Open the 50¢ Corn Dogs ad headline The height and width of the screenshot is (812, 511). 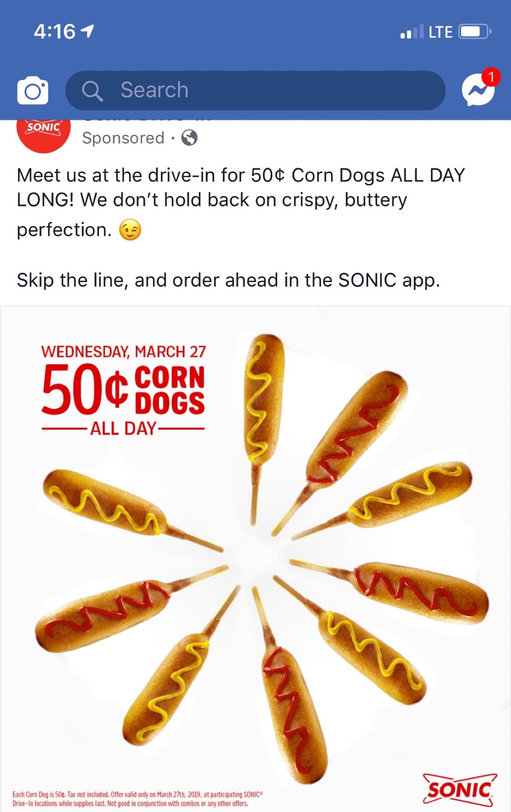[x=123, y=390]
